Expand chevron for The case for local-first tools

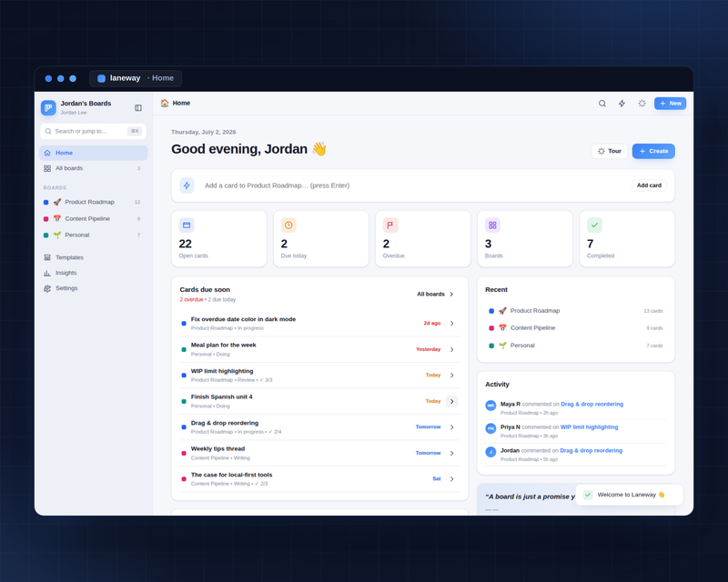tap(451, 479)
